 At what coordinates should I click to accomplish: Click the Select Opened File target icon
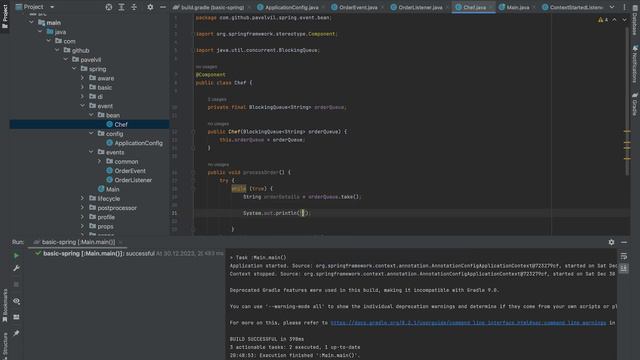pos(109,7)
